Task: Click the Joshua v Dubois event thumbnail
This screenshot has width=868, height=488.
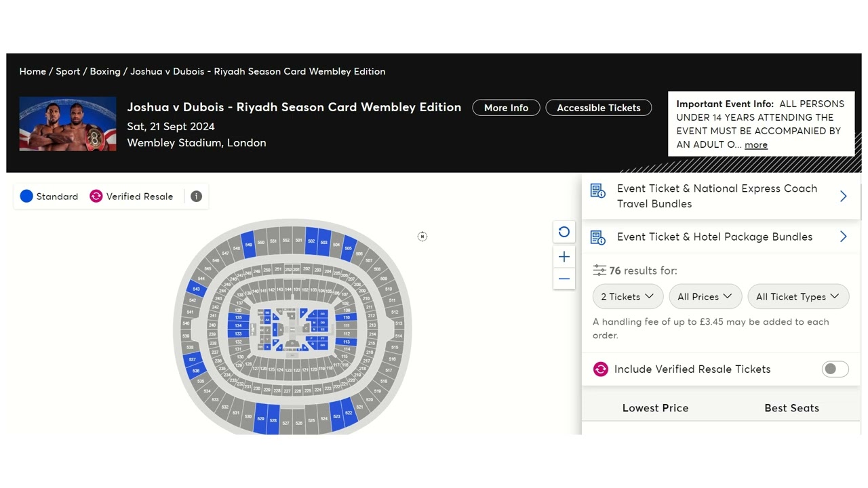Action: point(68,124)
